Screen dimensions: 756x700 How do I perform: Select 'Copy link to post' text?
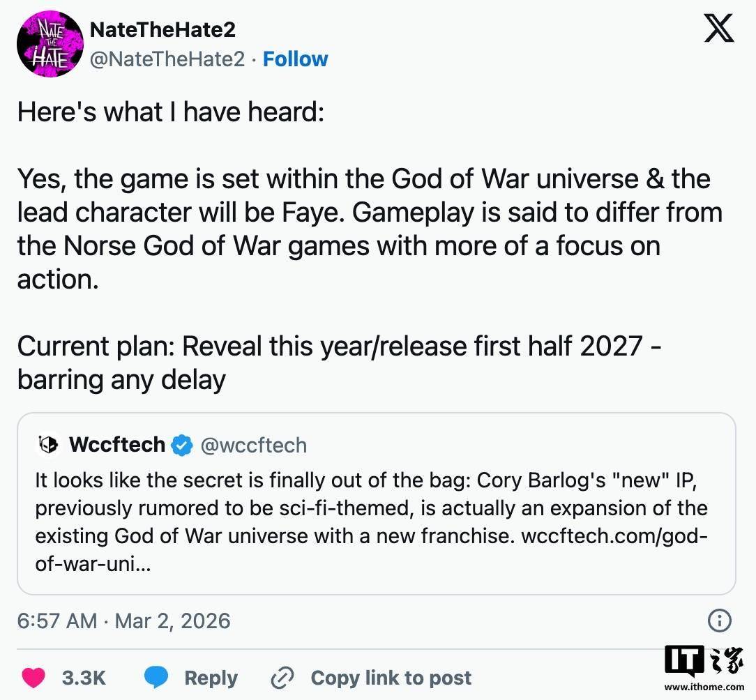[x=391, y=678]
